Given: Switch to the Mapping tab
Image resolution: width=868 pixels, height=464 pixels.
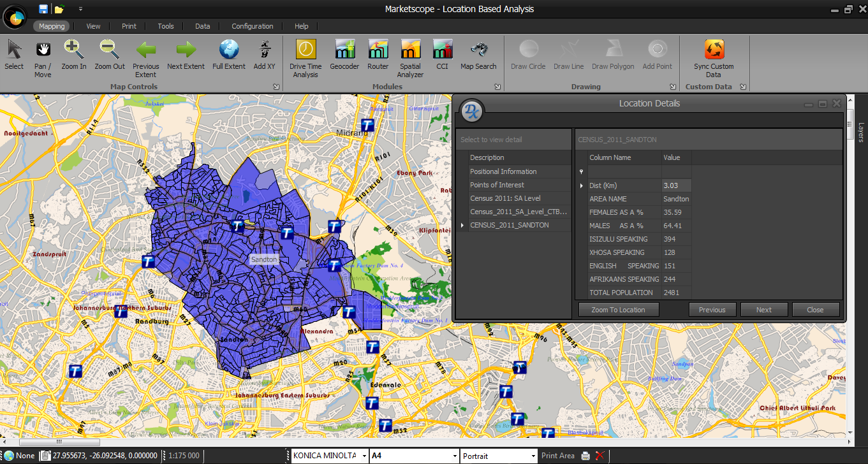Looking at the screenshot, I should point(52,26).
